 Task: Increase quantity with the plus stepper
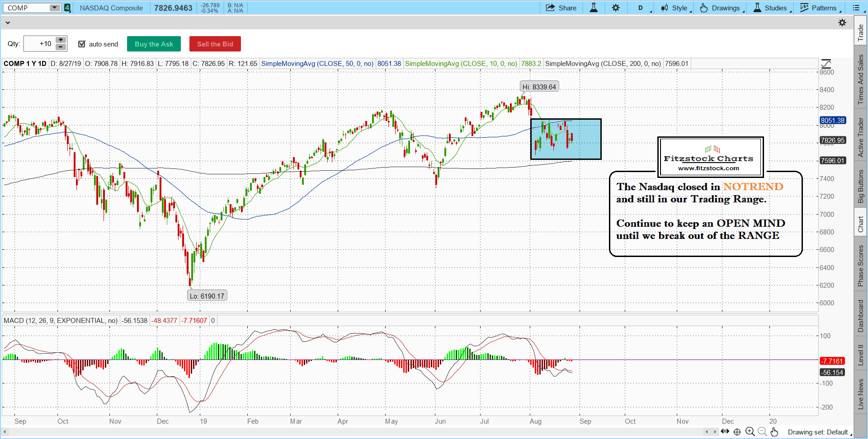61,40
